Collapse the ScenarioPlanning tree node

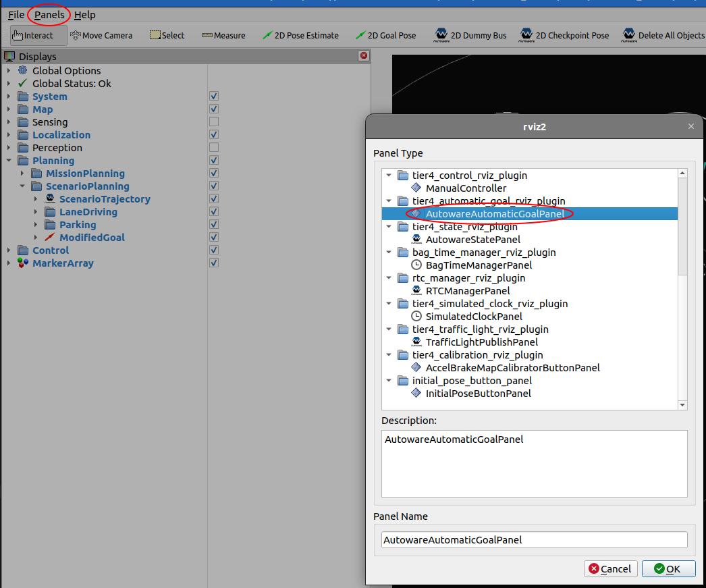(x=22, y=186)
